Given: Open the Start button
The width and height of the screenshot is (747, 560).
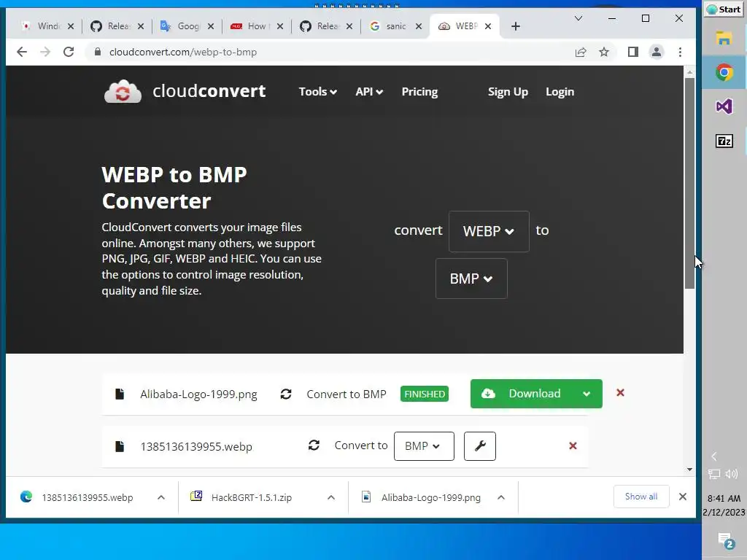Looking at the screenshot, I should [724, 9].
